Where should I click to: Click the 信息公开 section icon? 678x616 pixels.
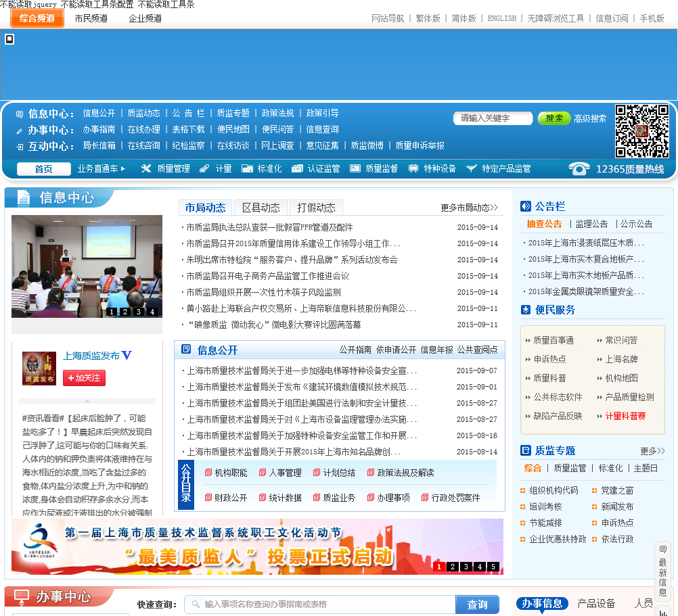tap(186, 349)
